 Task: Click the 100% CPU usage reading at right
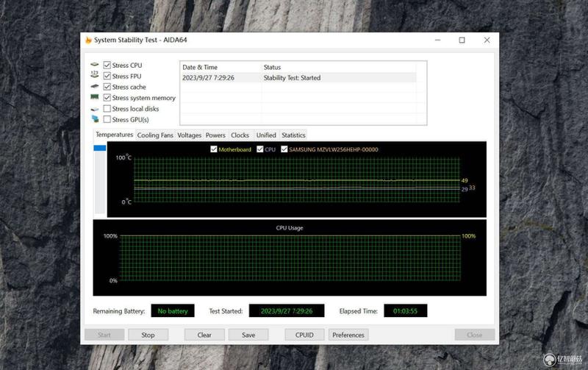[469, 236]
